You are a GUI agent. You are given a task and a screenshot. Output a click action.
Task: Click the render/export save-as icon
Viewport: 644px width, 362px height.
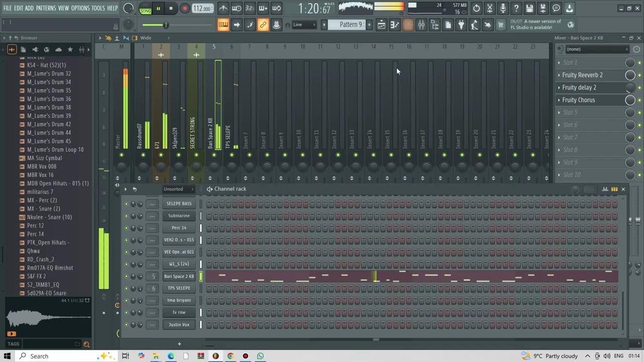point(543,8)
